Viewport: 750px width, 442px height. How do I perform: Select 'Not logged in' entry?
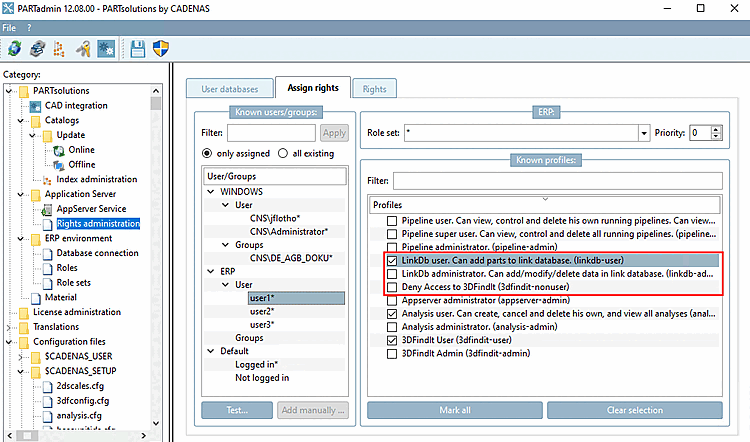[x=262, y=378]
